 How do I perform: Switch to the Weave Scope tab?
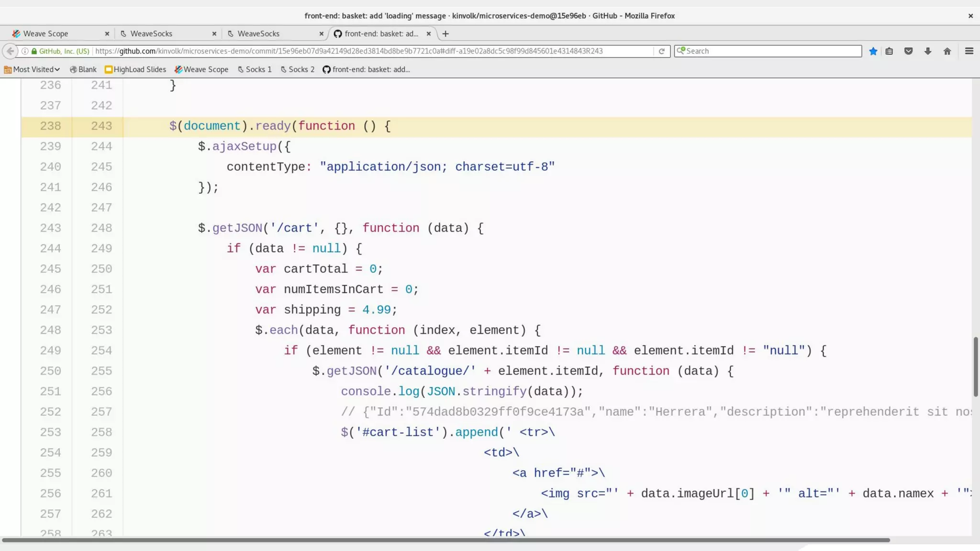[46, 33]
